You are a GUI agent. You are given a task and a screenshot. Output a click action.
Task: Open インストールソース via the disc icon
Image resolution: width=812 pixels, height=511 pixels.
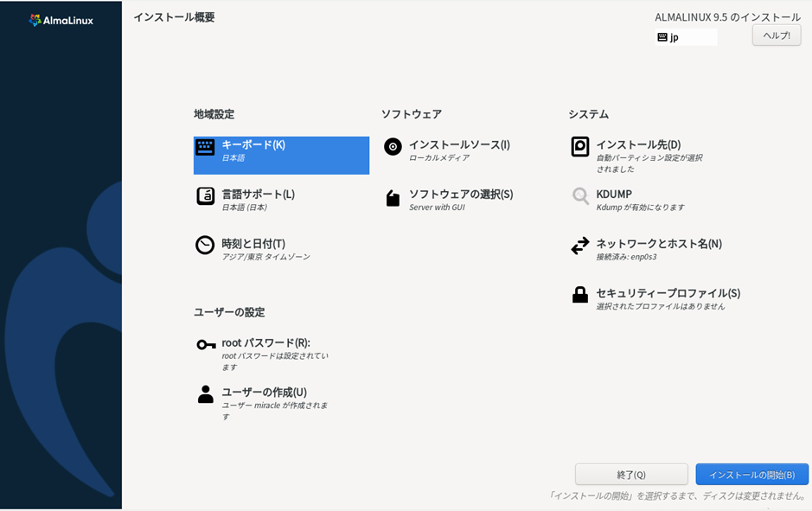(393, 146)
